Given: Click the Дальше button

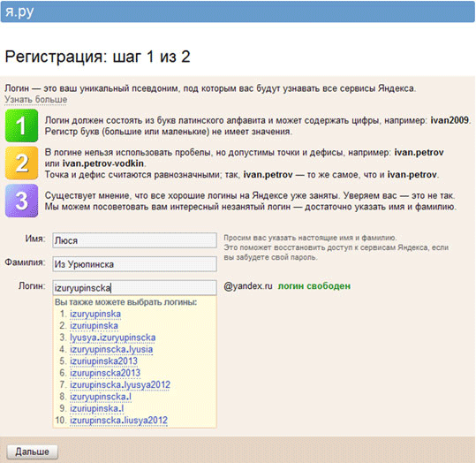Looking at the screenshot, I should [x=32, y=452].
